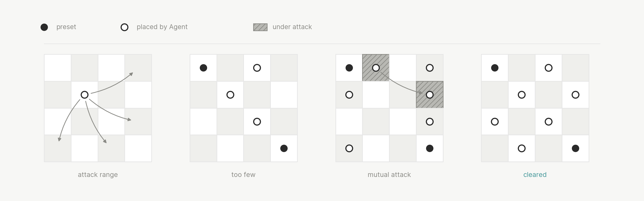The height and width of the screenshot is (201, 644).
Task: Click top-left preset piece in too few board
Action: (x=204, y=68)
